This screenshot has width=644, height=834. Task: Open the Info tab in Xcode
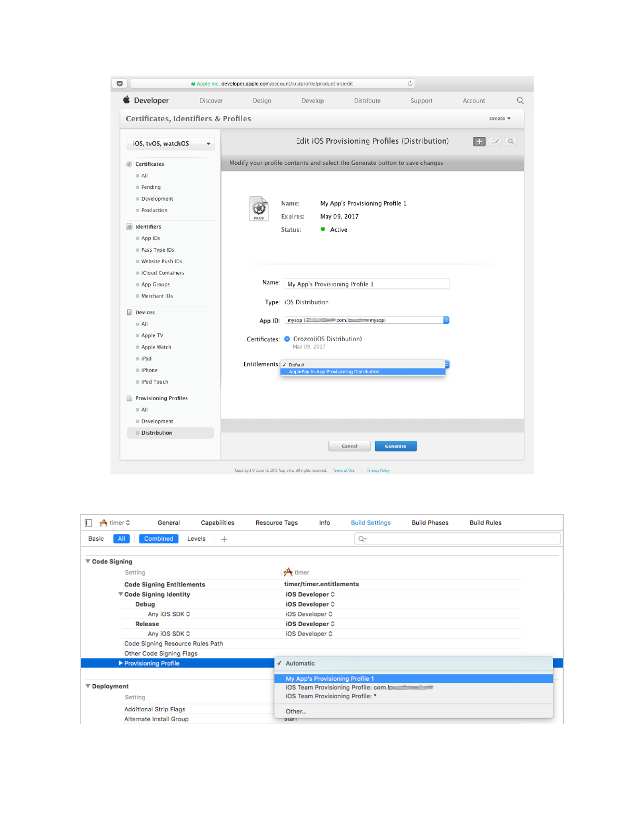pyautogui.click(x=325, y=523)
